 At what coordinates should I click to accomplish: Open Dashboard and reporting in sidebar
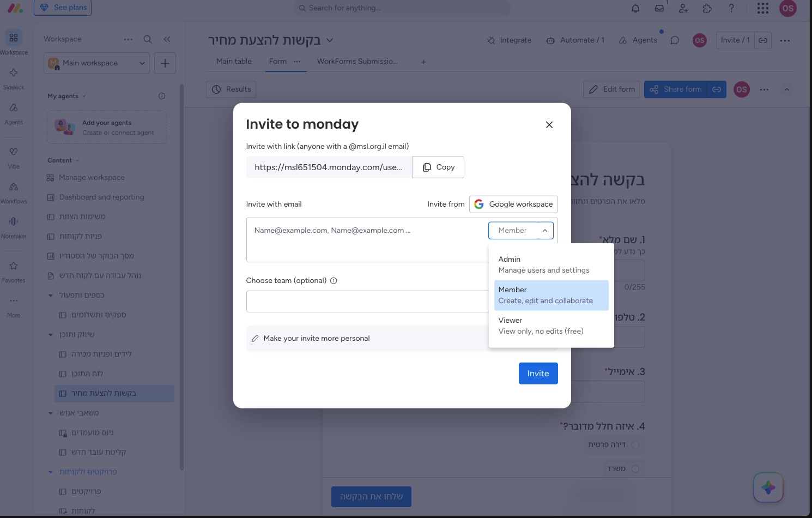point(101,197)
